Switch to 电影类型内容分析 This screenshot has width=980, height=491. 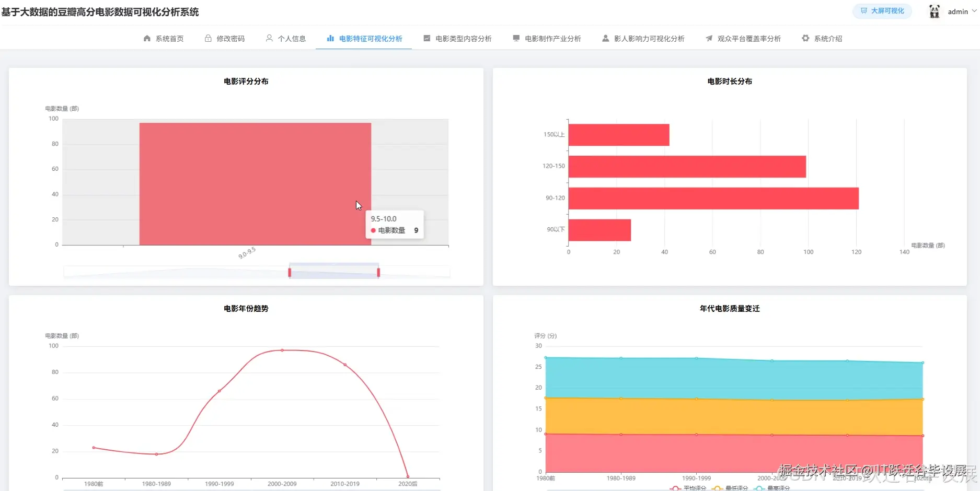tap(457, 39)
